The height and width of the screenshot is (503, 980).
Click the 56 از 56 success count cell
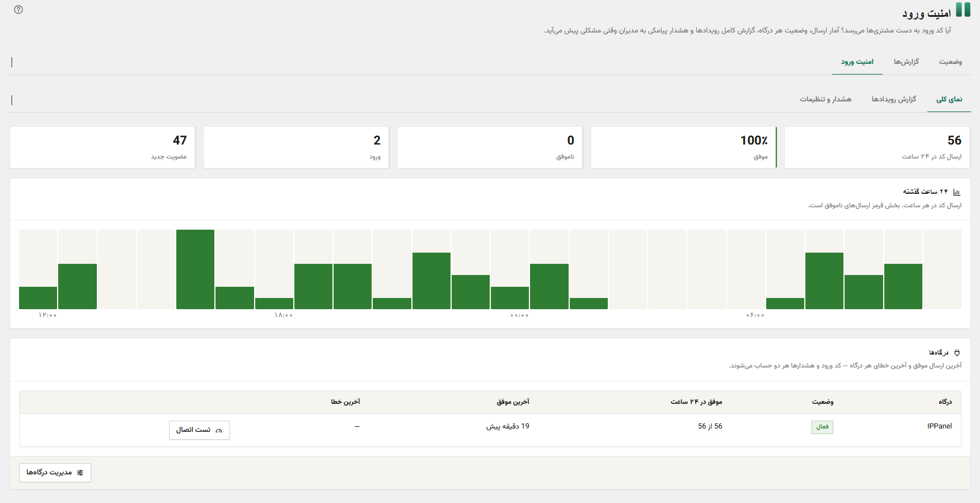(x=710, y=426)
